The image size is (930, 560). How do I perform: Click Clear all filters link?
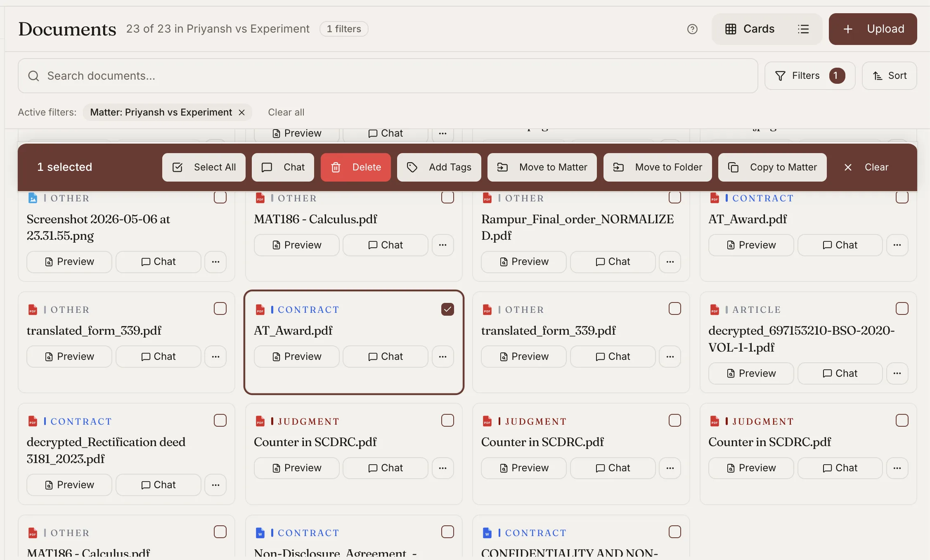pyautogui.click(x=286, y=112)
